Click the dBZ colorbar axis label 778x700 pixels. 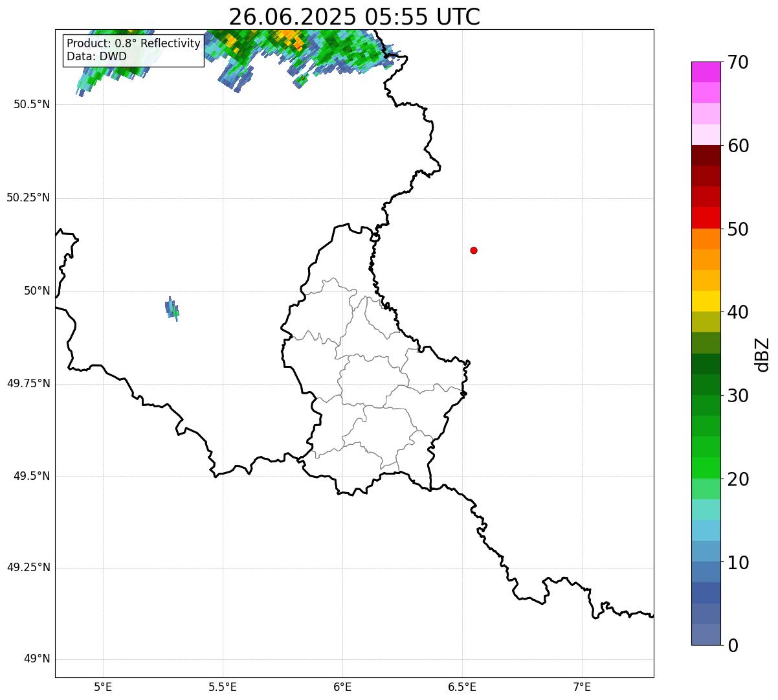tap(762, 354)
